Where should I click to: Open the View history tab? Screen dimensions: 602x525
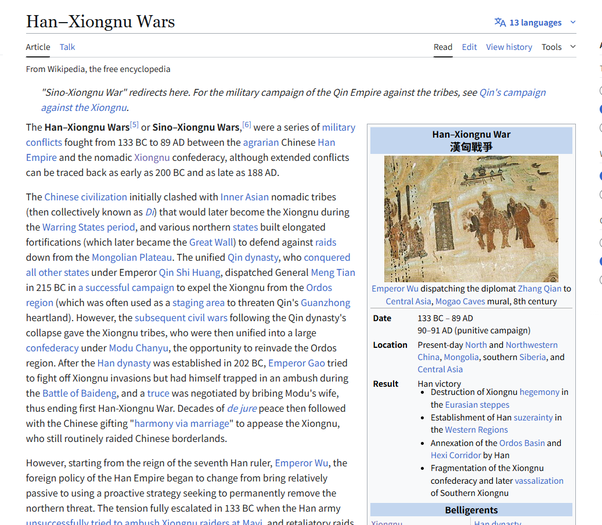click(x=509, y=47)
